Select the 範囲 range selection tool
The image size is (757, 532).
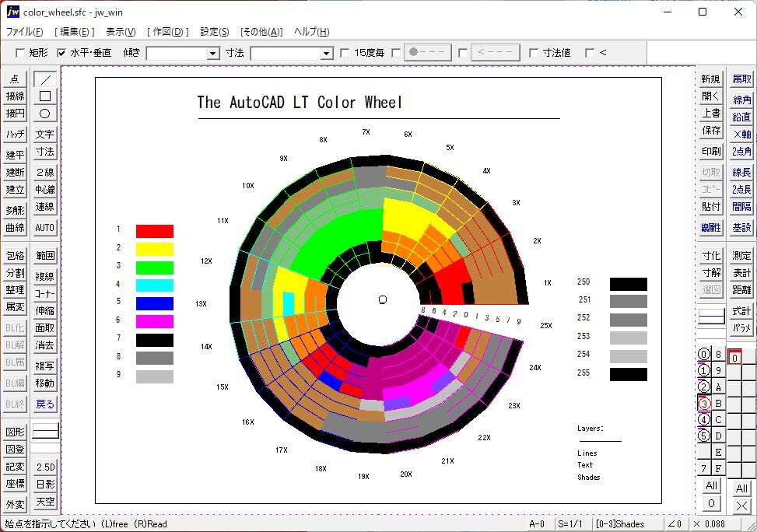(x=45, y=255)
